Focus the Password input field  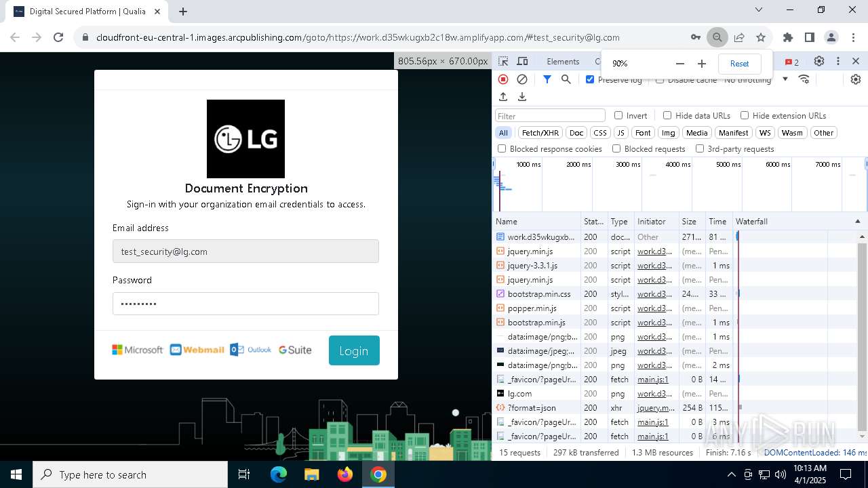245,304
